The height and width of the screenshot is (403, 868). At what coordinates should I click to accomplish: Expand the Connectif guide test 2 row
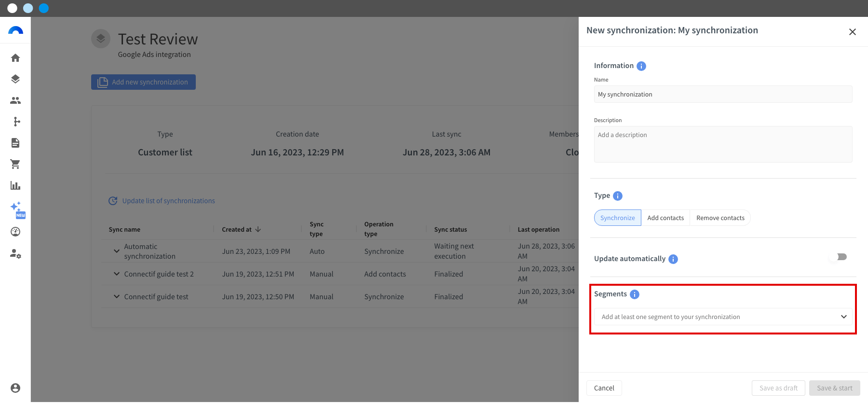point(116,274)
